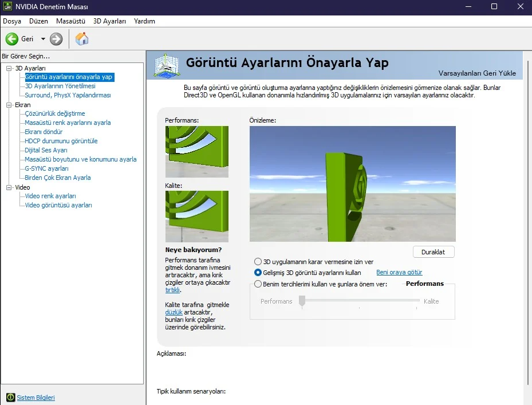
Task: Click the Sistem Bilgileri info icon
Action: tap(10, 398)
